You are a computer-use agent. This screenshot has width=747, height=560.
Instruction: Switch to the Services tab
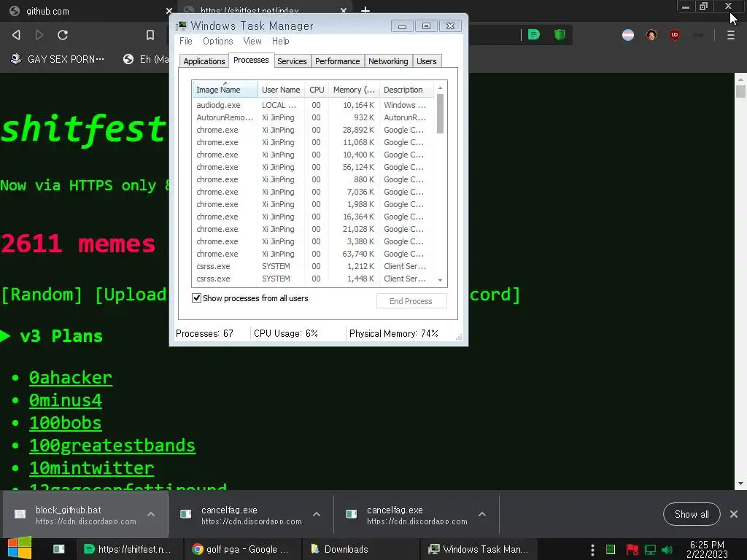(292, 61)
